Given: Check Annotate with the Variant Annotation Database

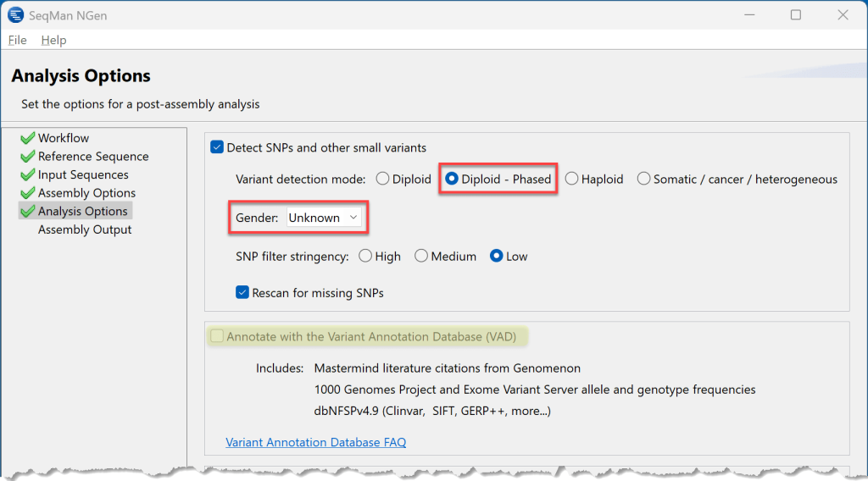Looking at the screenshot, I should pos(217,336).
